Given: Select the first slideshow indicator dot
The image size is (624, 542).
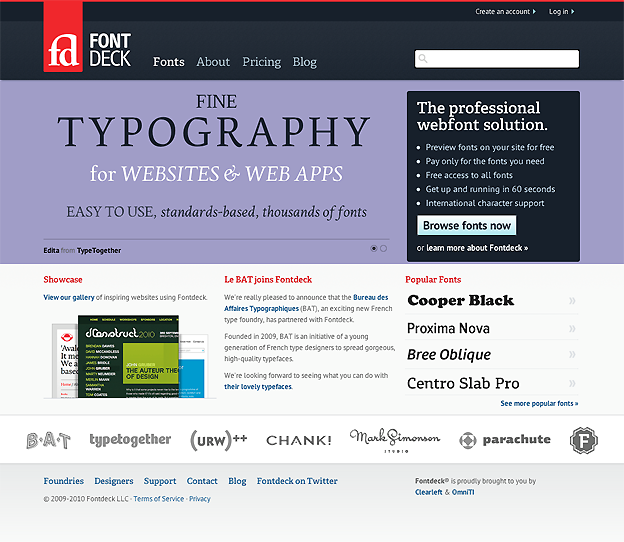Looking at the screenshot, I should coord(374,248).
